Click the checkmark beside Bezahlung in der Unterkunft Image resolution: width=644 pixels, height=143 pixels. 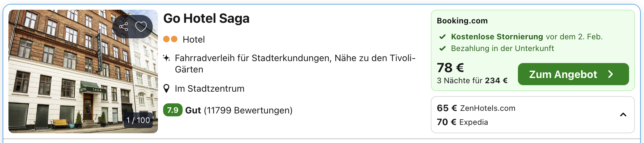(442, 48)
